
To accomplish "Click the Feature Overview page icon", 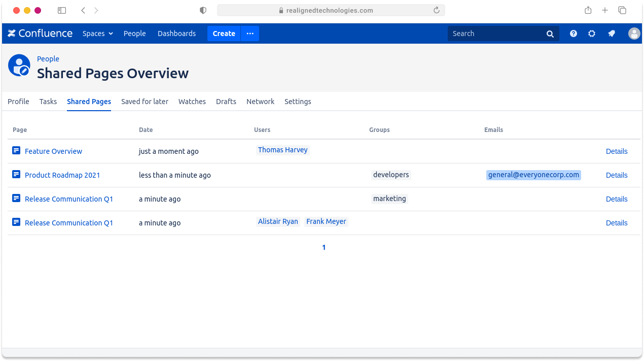I will point(16,151).
